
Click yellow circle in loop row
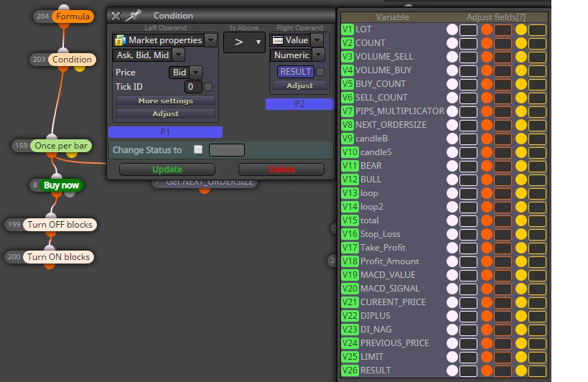[521, 193]
